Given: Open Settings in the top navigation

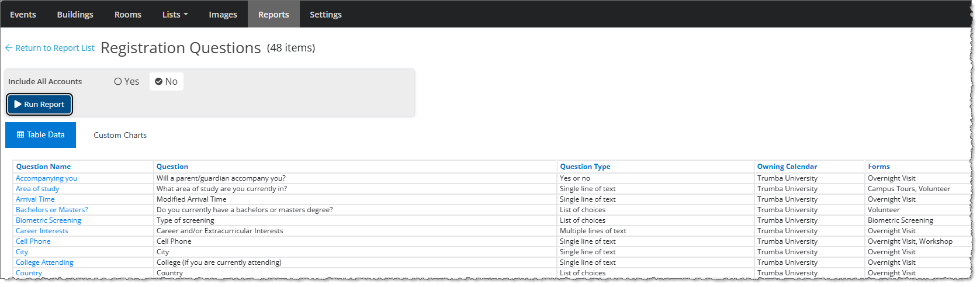Looking at the screenshot, I should pyautogui.click(x=325, y=14).
